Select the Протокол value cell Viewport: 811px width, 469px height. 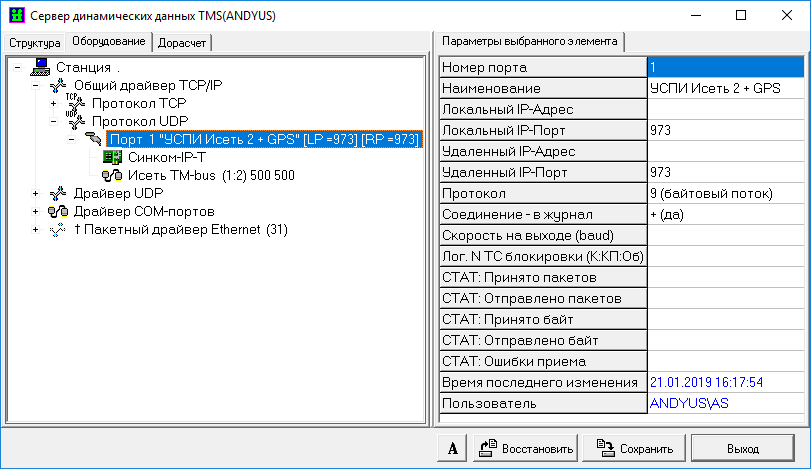point(725,193)
